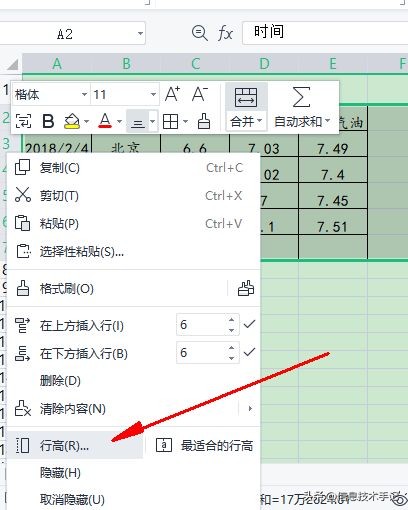The width and height of the screenshot is (408, 510).
Task: Click row count field for insert above
Action: tap(201, 324)
